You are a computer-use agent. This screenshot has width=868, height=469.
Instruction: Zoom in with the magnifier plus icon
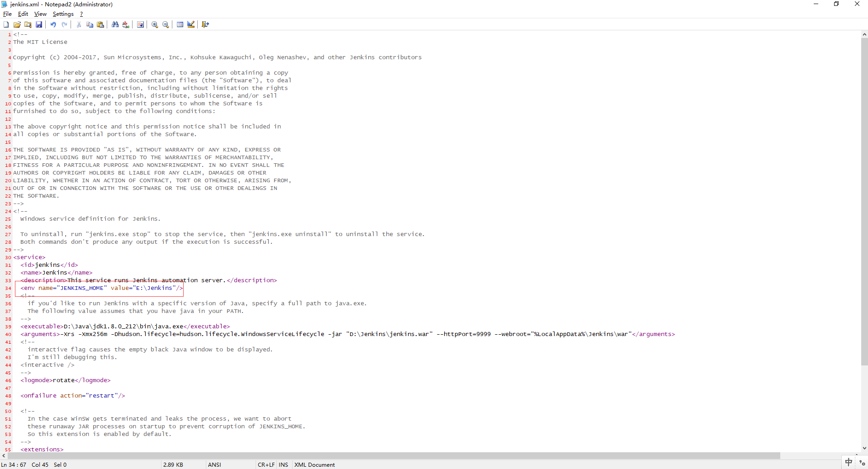[155, 24]
